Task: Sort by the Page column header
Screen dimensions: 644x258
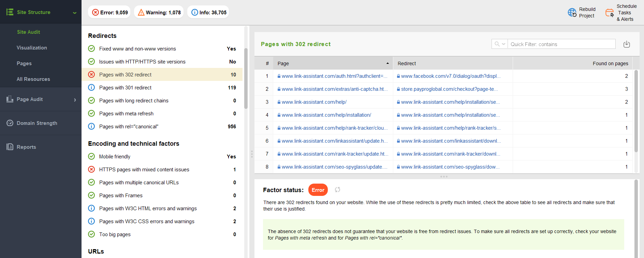Action: (333, 63)
